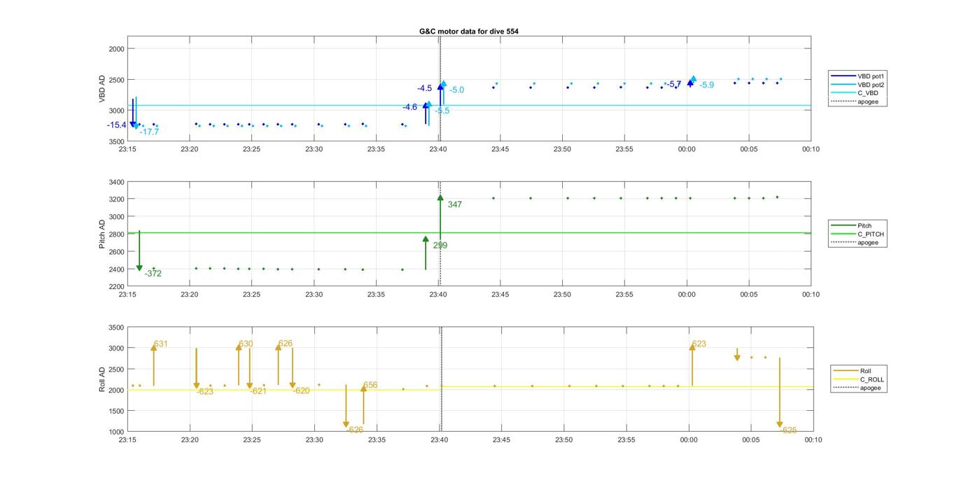Click the dotted apogee line in the pitch plot
The width and height of the screenshot is (980, 485).
coord(440,234)
